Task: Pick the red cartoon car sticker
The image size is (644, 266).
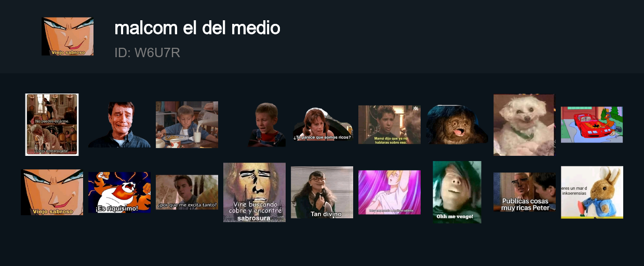Action: tap(592, 125)
